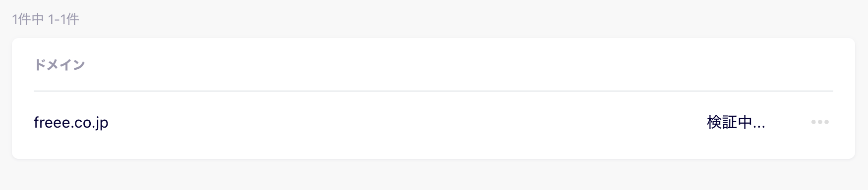
Task: Click the horizontal divider under ドメイン
Action: 434,91
